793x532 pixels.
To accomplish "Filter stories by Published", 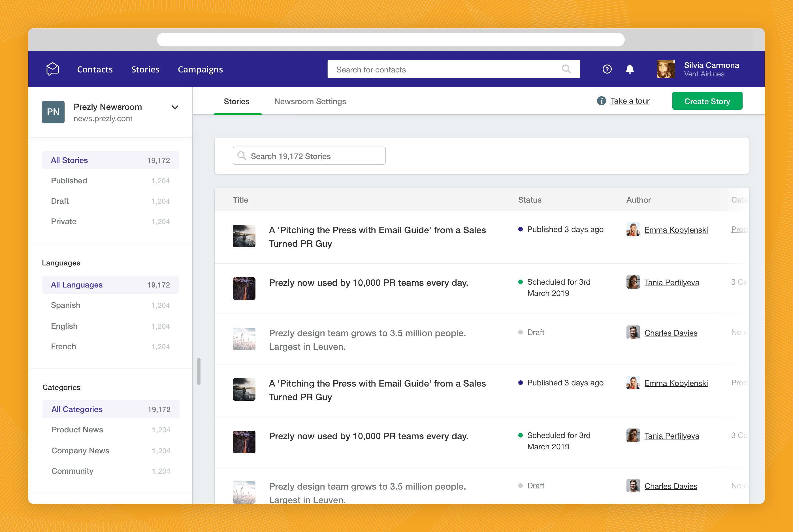I will click(110, 181).
